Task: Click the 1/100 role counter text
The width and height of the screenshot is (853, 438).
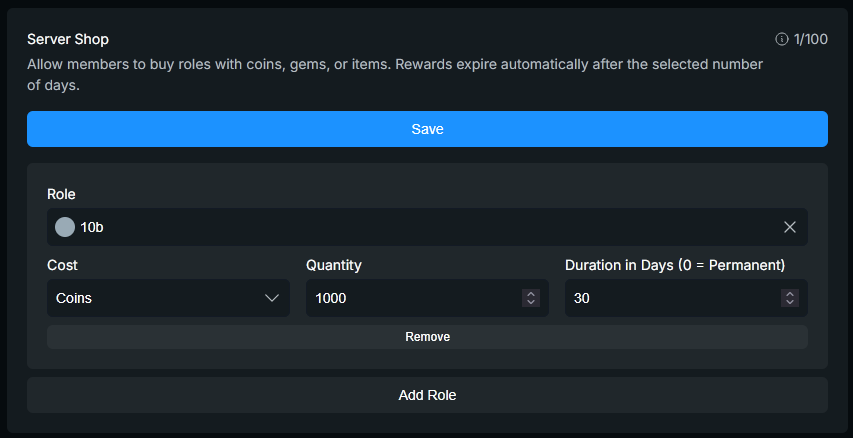Action: pos(810,39)
